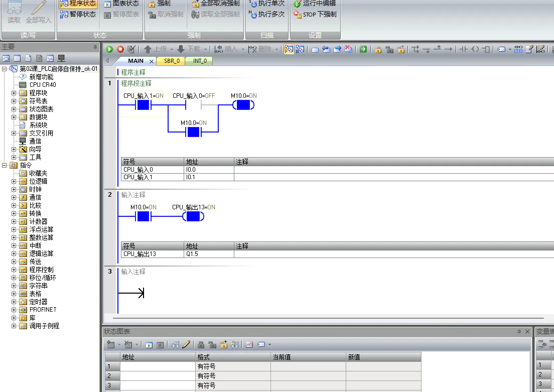Insert a coil using the coil icon

pyautogui.click(x=475, y=50)
